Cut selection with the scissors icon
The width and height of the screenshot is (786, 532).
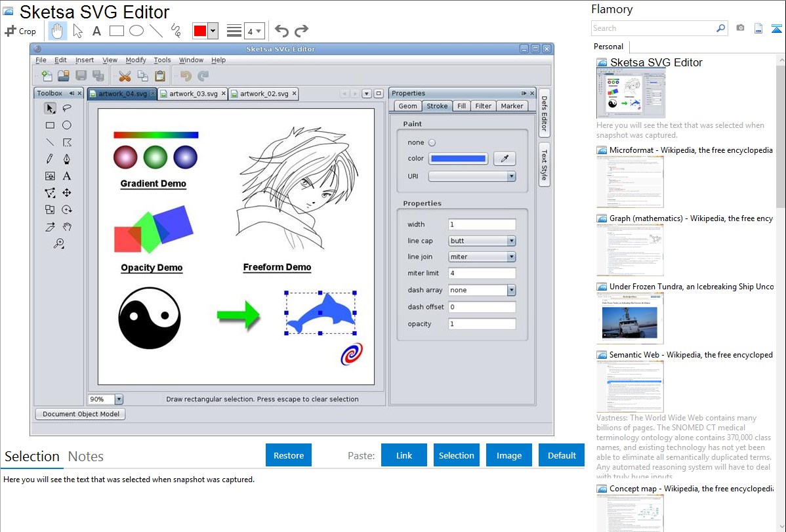(125, 75)
